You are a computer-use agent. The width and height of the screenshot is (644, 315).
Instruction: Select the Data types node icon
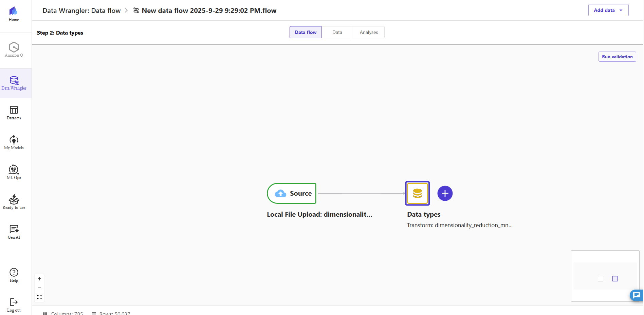point(417,193)
